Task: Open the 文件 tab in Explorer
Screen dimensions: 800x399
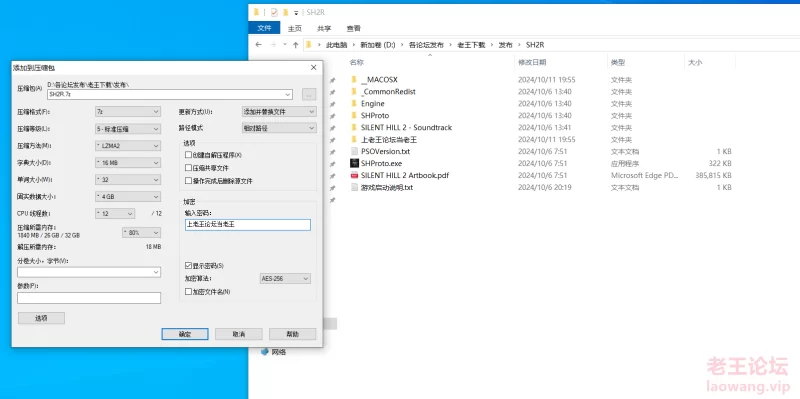Action: pyautogui.click(x=264, y=29)
